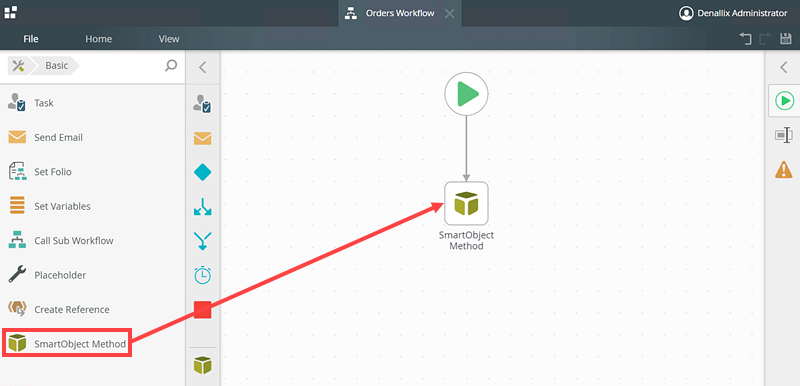Screen dimensions: 800x386
Task: Open the Start properties tab
Action: click(784, 100)
